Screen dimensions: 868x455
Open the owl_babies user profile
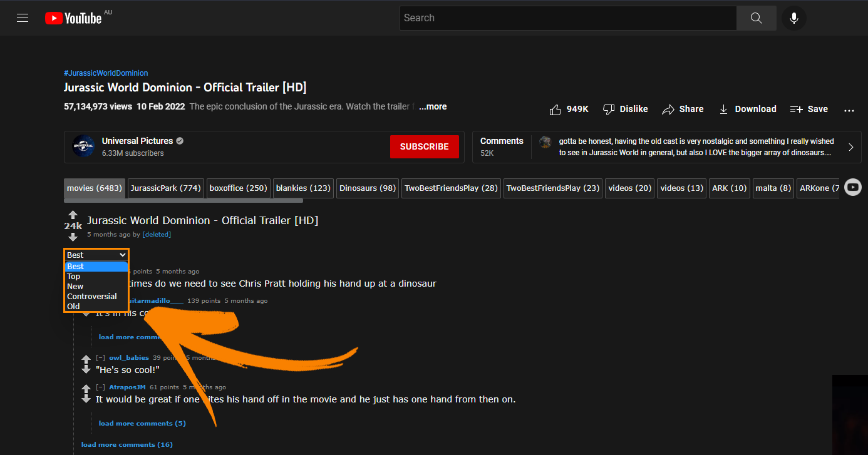pyautogui.click(x=129, y=358)
